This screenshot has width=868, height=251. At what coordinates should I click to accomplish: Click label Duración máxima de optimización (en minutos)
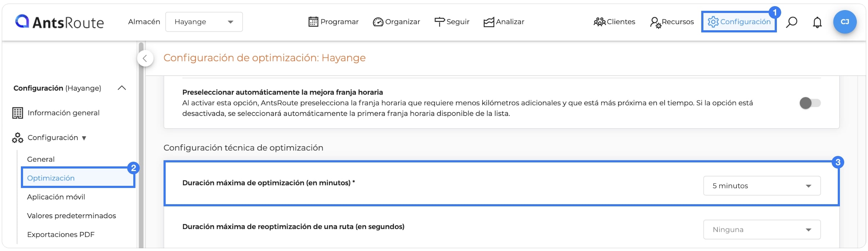click(268, 183)
